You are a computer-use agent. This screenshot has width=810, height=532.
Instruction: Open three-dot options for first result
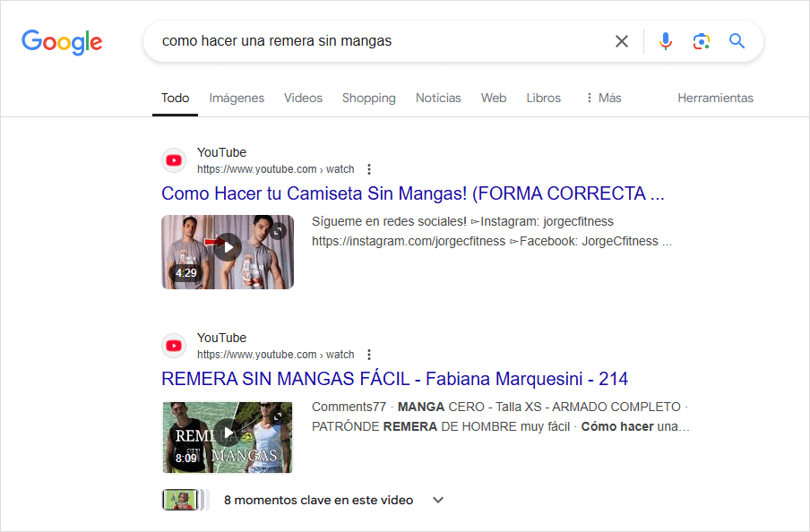tap(369, 169)
